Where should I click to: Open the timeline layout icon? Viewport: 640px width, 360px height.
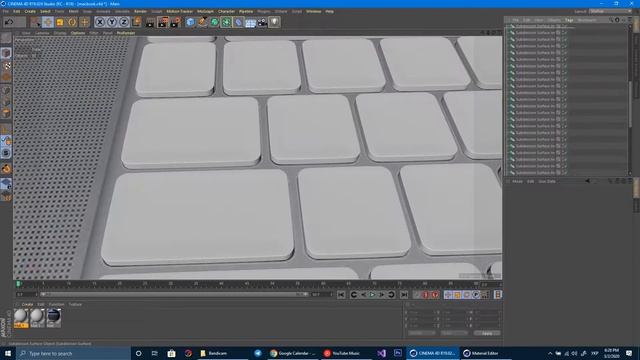click(498, 295)
